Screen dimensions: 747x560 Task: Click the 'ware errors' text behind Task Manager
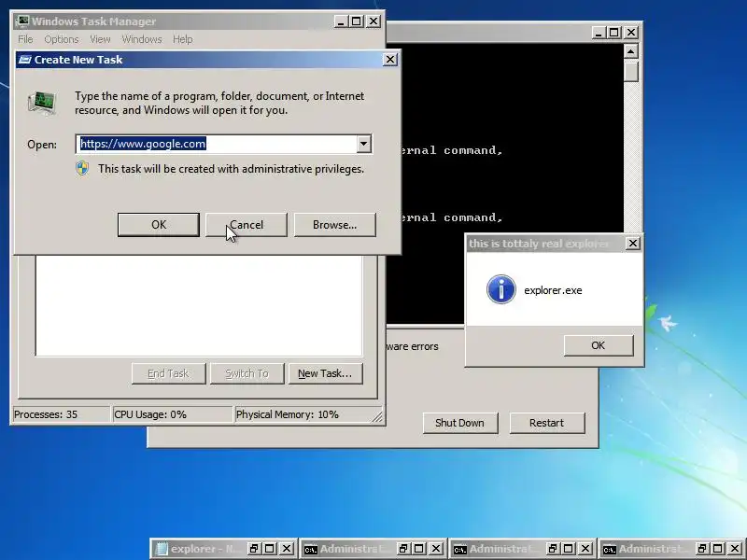coord(412,346)
